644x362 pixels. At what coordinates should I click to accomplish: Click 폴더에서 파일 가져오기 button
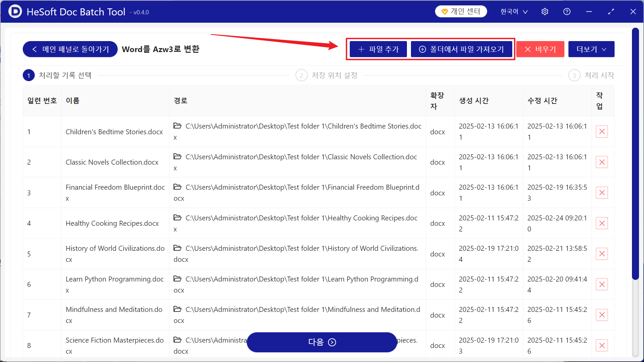click(461, 49)
